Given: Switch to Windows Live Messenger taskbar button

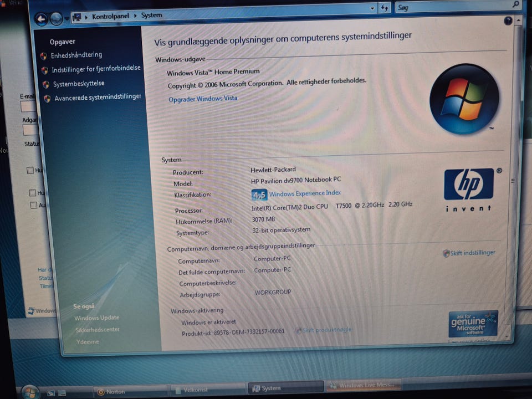Looking at the screenshot, I should (x=364, y=385).
